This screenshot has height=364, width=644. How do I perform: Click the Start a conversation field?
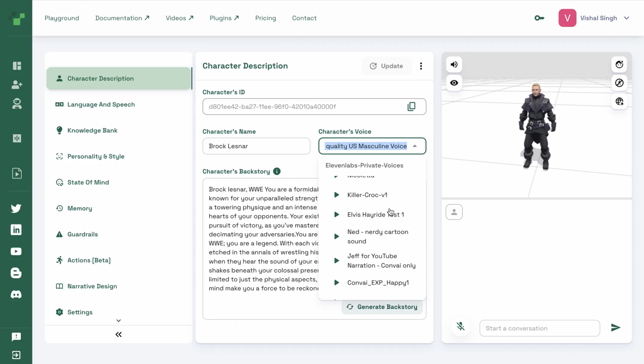[540, 328]
